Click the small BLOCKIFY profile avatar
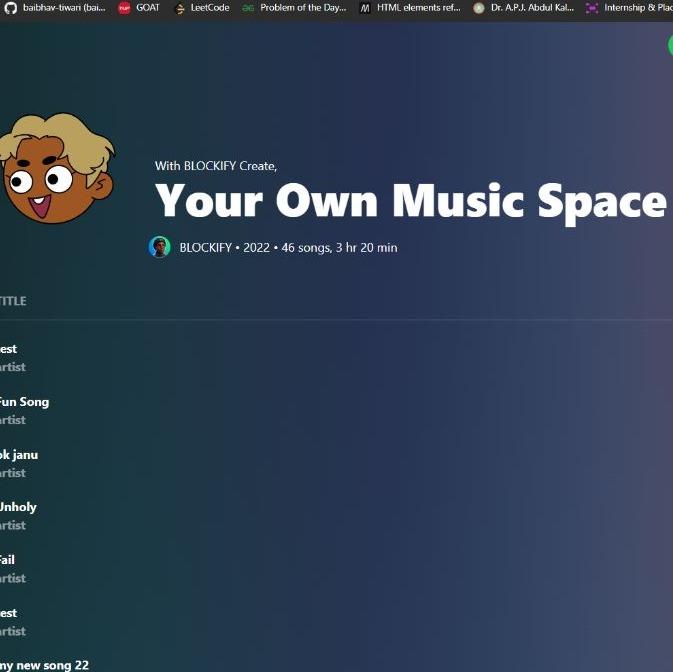 [159, 247]
